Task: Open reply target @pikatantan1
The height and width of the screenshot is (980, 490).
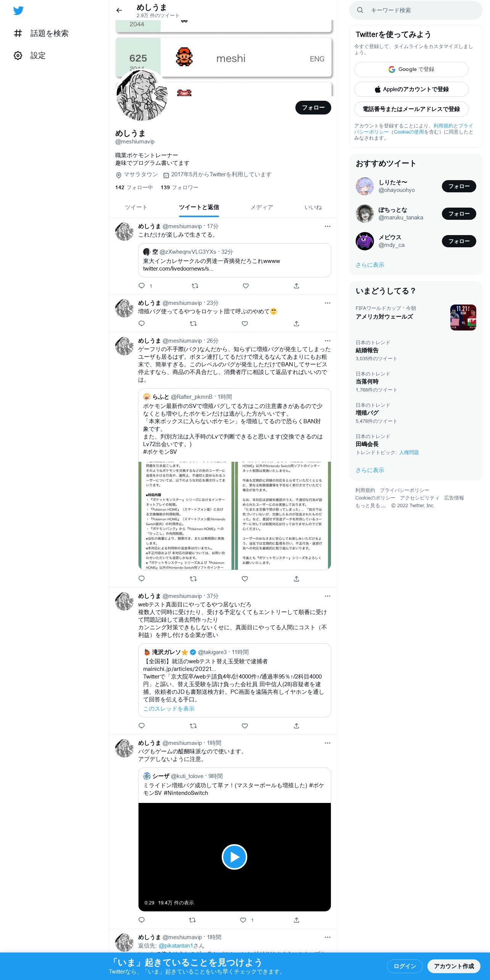Action: coord(176,946)
